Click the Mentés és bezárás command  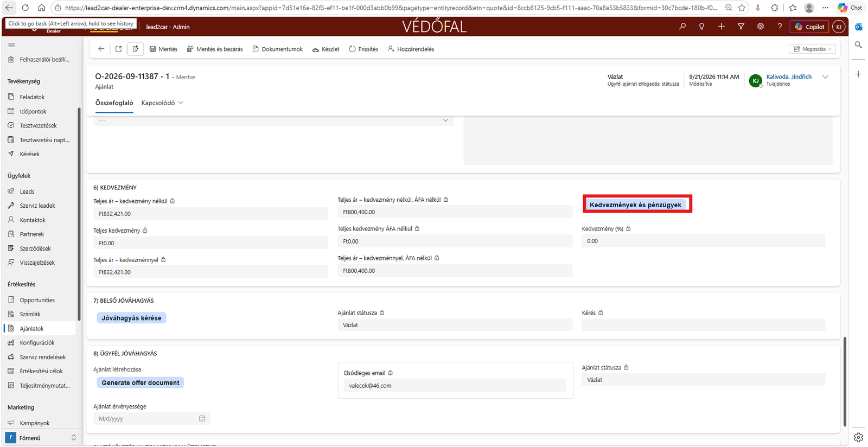215,49
